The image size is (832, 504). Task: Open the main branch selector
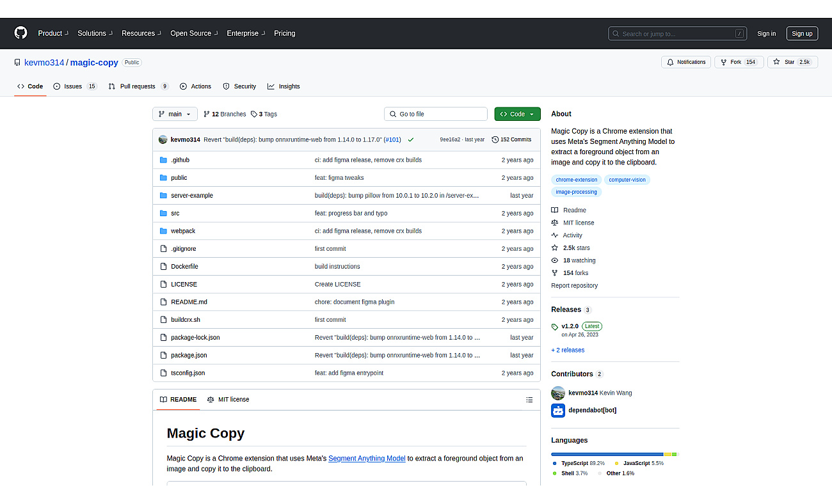[x=175, y=114]
